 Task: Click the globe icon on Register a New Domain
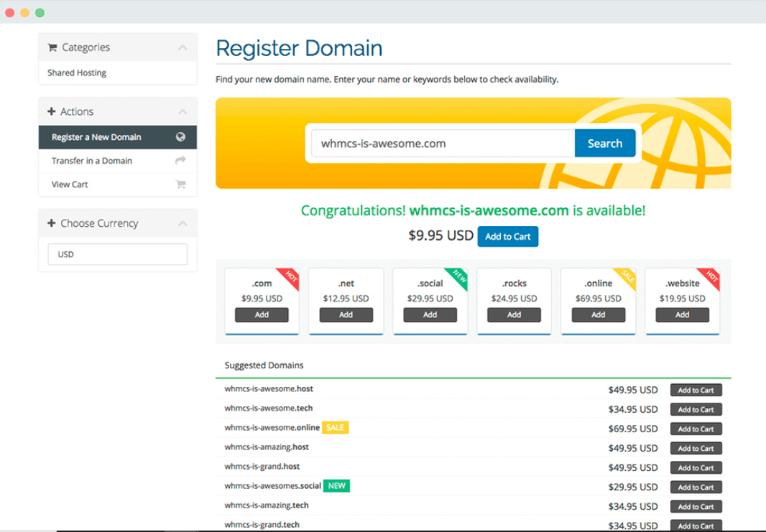[181, 136]
